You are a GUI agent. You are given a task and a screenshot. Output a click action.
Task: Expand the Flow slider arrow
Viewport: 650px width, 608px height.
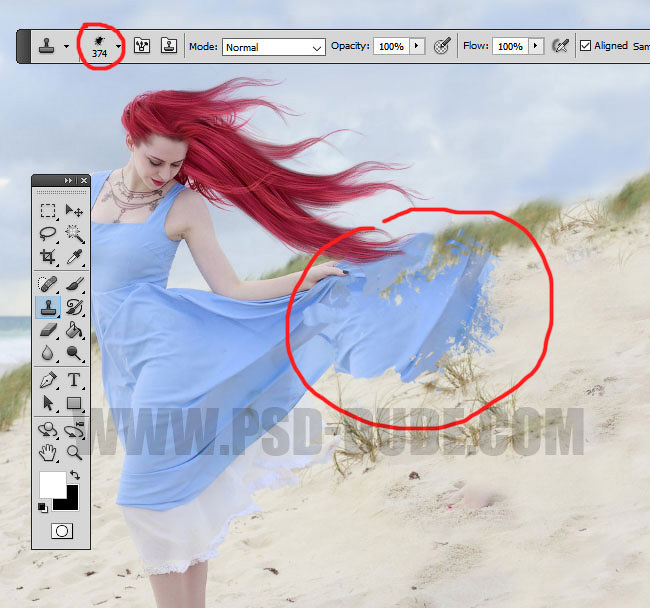(536, 46)
